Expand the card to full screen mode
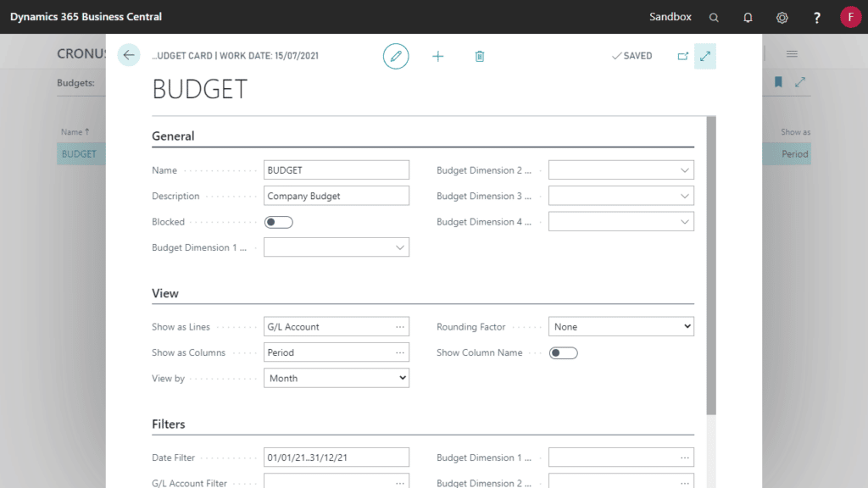Viewport: 868px width, 488px height. pyautogui.click(x=705, y=55)
